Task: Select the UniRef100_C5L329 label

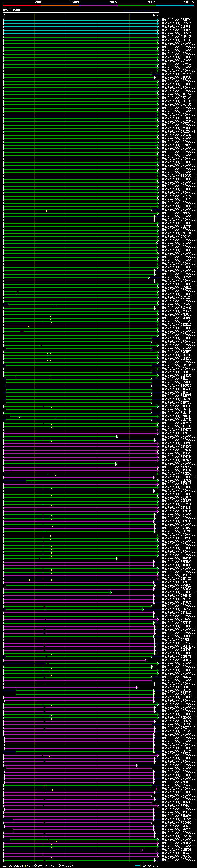Action: [176, 481]
